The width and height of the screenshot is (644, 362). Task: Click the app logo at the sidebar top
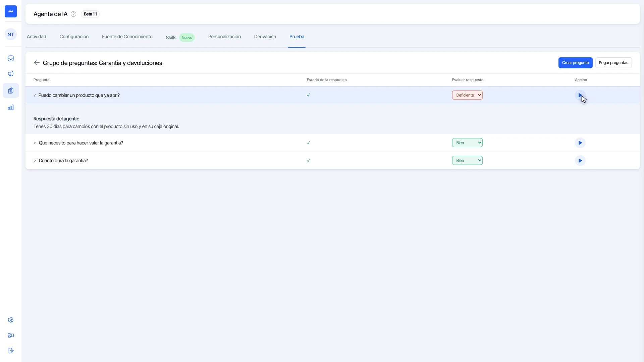11,11
